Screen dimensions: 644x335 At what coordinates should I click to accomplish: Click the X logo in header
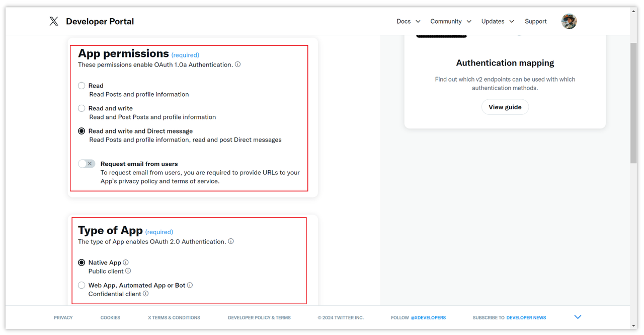(x=54, y=21)
